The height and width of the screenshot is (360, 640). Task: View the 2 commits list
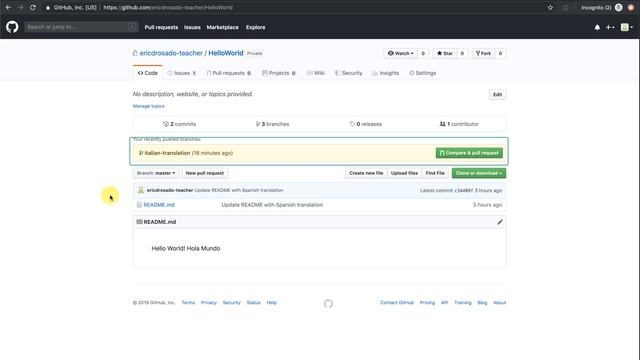(x=180, y=124)
